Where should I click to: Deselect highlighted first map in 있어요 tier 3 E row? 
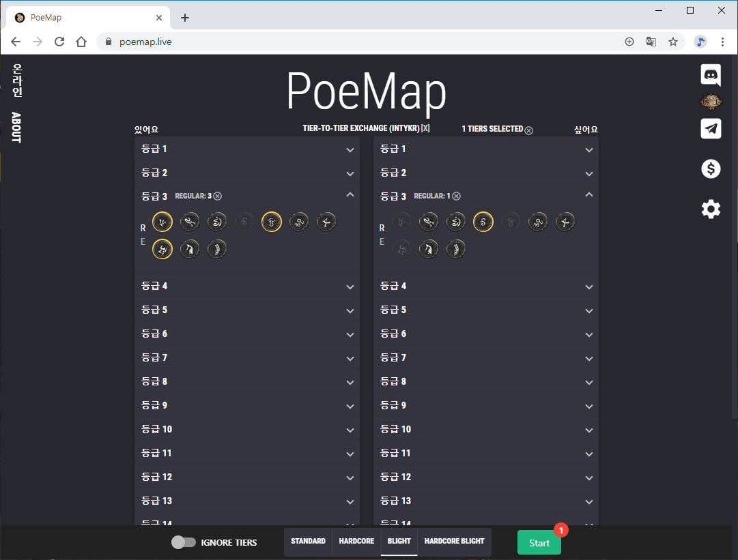click(x=162, y=249)
